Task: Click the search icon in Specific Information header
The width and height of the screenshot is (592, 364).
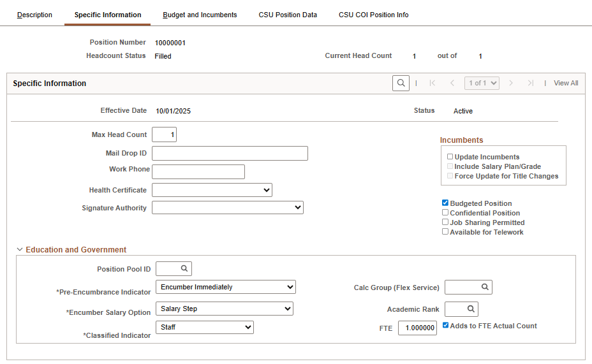Action: pos(401,83)
